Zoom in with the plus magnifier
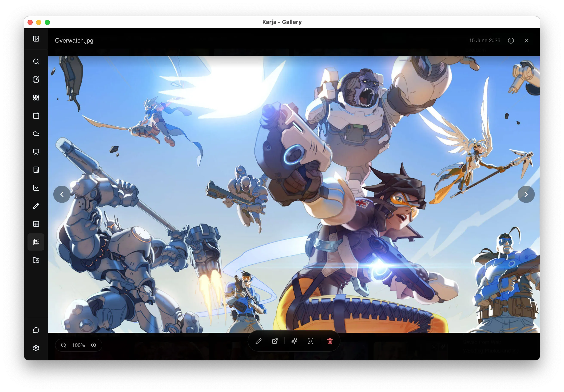The height and width of the screenshot is (392, 564). click(94, 345)
